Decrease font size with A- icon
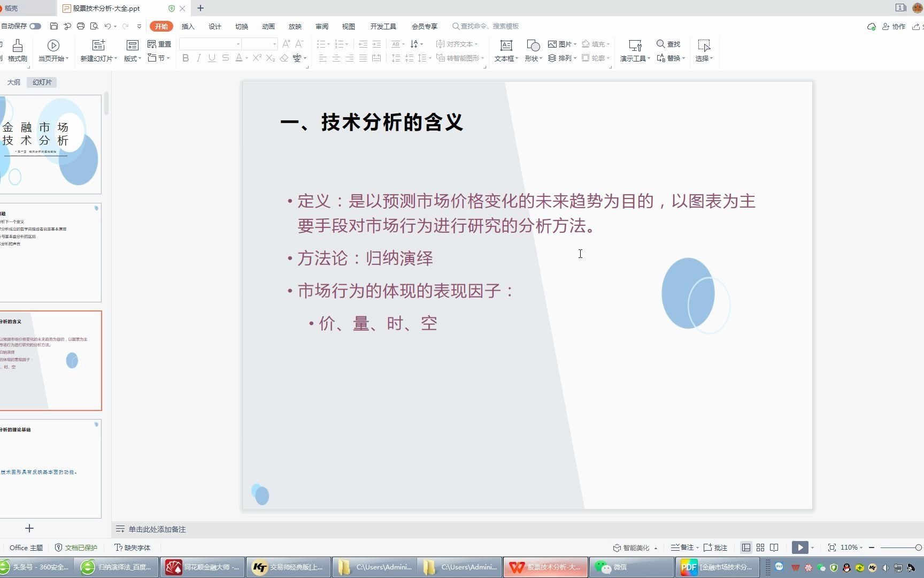This screenshot has width=924, height=578. click(299, 44)
